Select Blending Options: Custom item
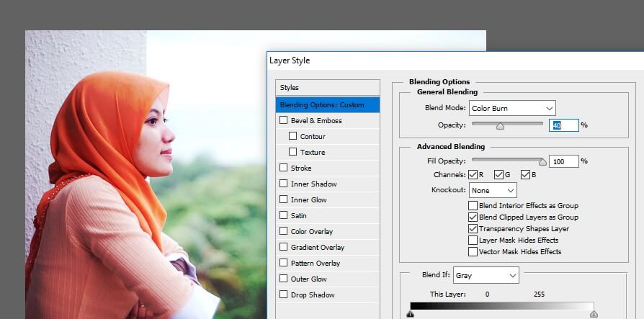This screenshot has height=319, width=644. (x=327, y=105)
